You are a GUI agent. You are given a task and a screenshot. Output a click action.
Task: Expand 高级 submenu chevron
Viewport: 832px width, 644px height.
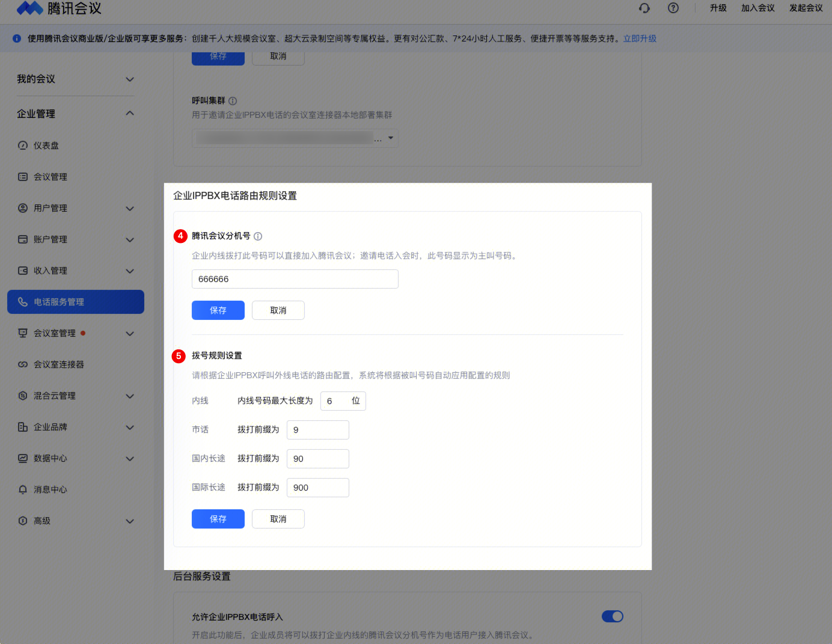(130, 521)
